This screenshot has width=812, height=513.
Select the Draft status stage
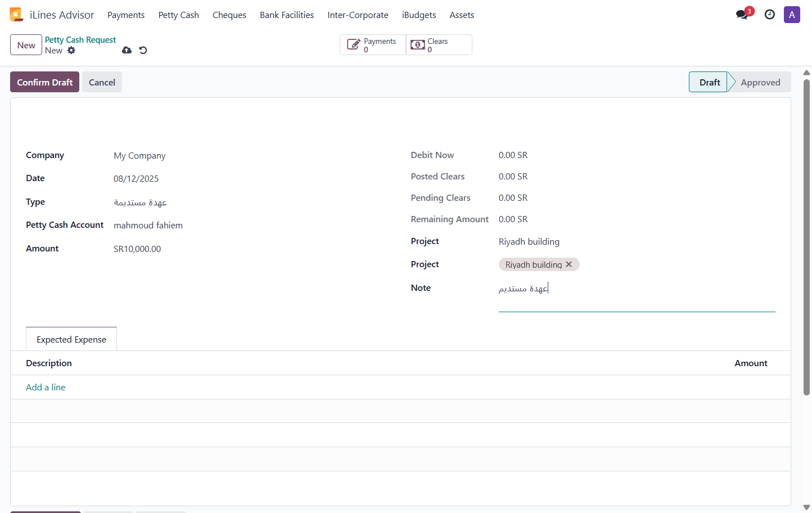pyautogui.click(x=709, y=82)
